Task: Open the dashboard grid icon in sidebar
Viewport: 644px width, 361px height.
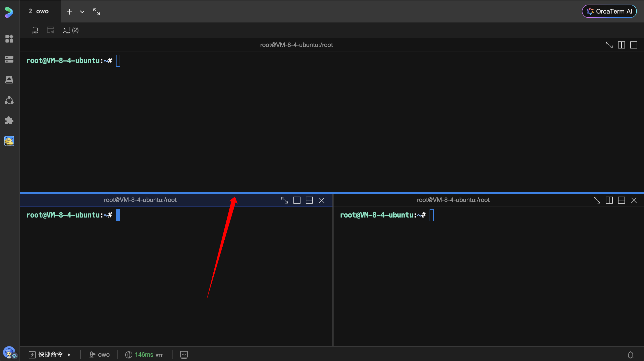Action: click(9, 39)
